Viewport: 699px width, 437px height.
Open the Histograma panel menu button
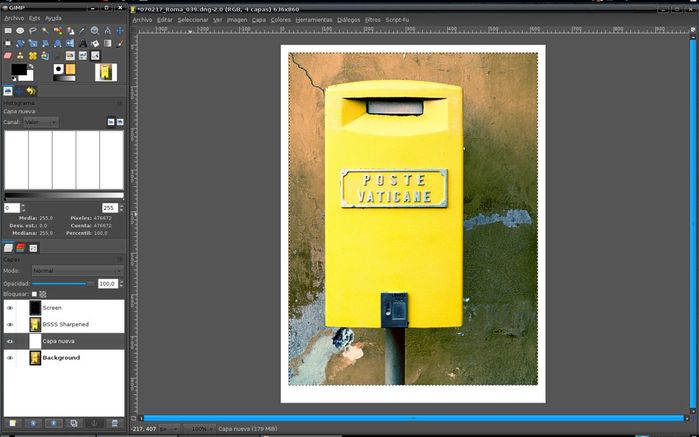point(120,103)
